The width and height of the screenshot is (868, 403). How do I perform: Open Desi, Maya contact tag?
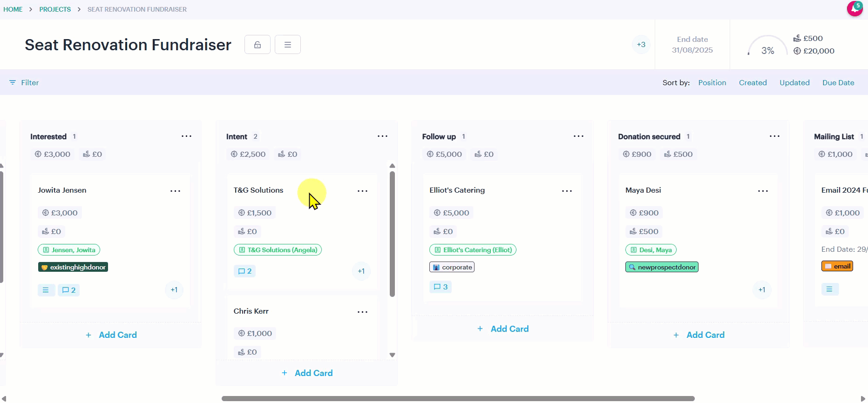coord(651,250)
